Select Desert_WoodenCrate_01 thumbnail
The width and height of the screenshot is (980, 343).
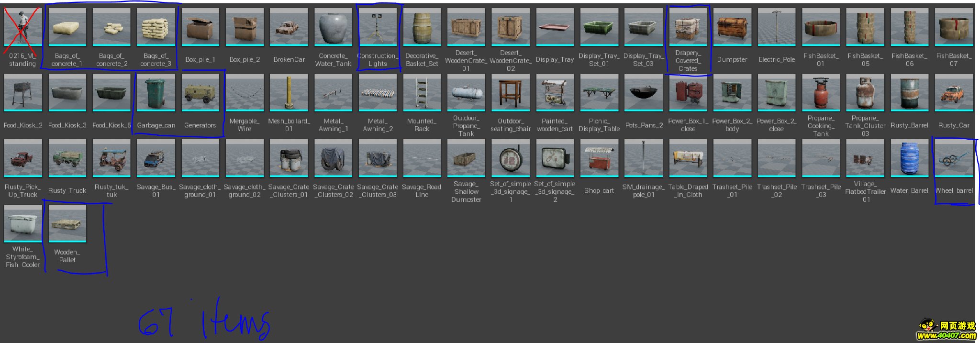(466, 27)
